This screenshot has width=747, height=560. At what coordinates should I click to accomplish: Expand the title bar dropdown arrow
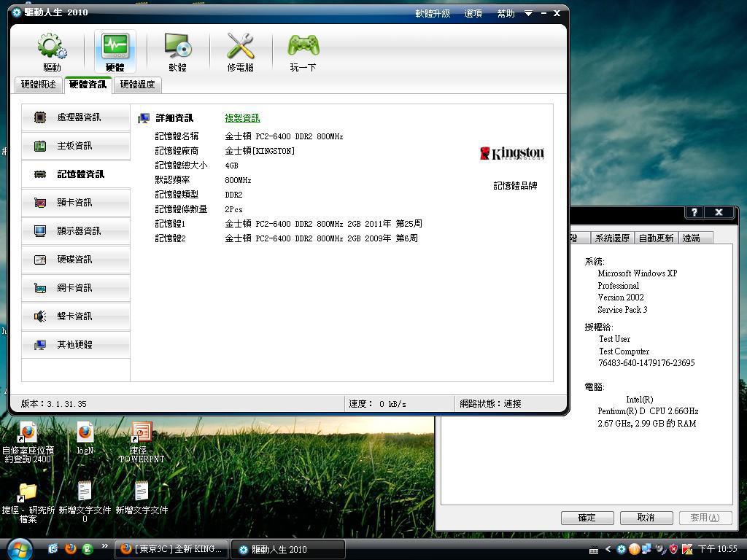pos(528,13)
